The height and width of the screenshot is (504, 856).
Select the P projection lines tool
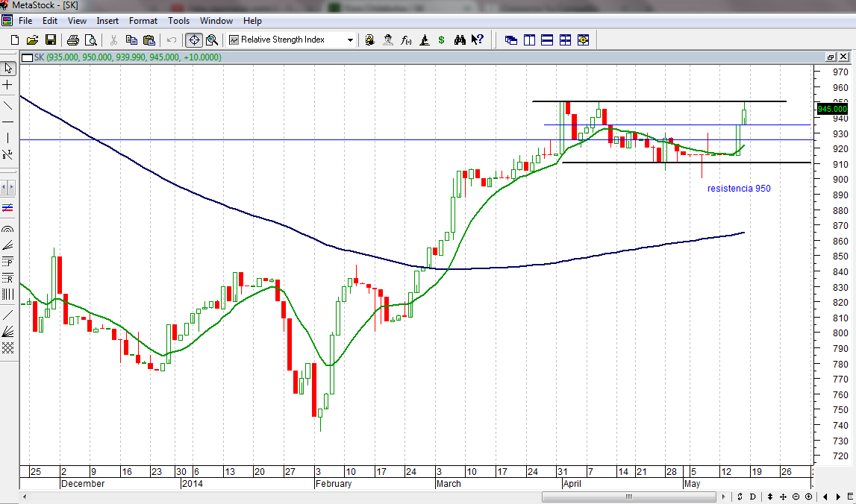click(x=7, y=262)
